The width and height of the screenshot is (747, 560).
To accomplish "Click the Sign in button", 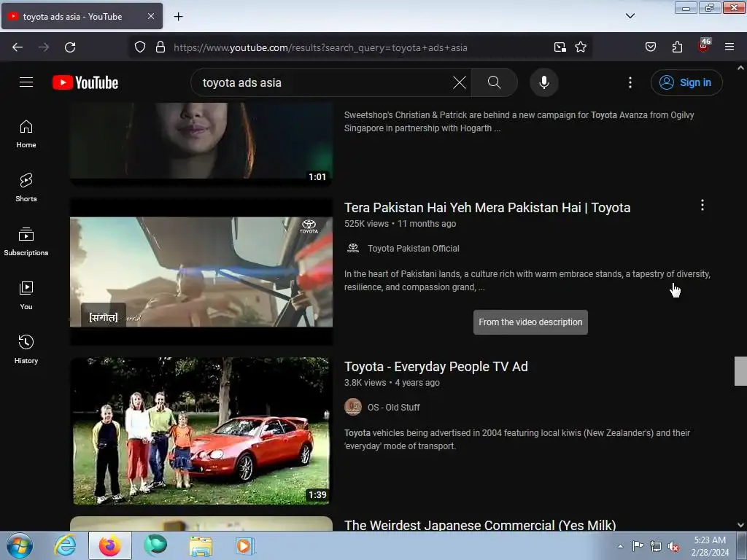I will point(686,82).
